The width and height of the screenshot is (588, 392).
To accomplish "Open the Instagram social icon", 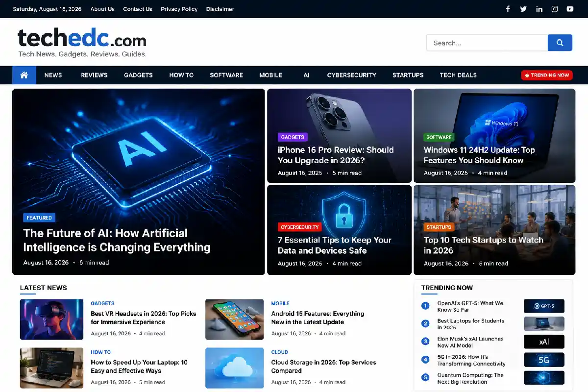I will pos(555,9).
